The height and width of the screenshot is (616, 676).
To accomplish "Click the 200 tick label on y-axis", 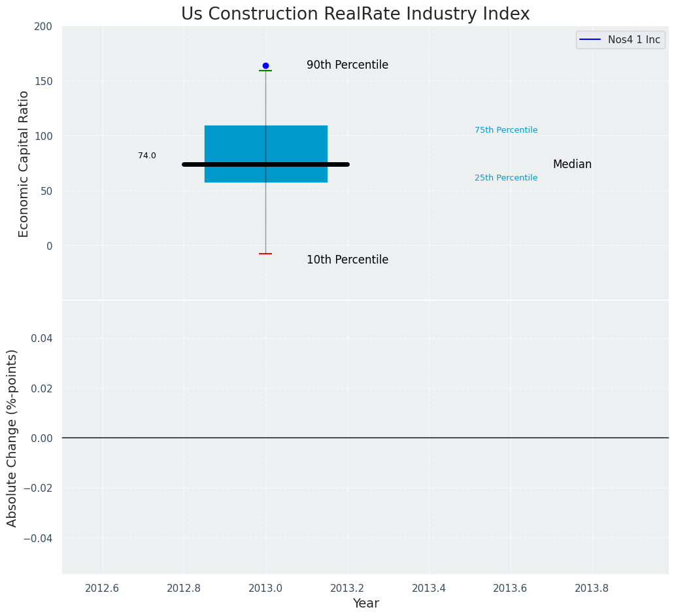I will (x=43, y=27).
